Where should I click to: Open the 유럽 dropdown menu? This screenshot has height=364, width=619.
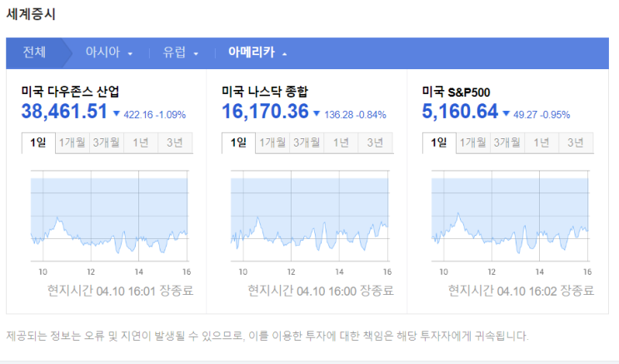(x=180, y=53)
